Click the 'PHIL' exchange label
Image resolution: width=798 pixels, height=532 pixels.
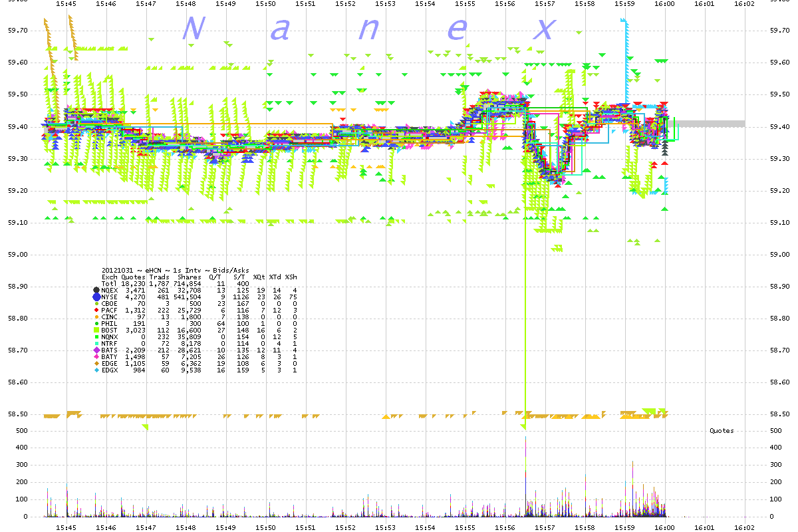click(x=110, y=323)
